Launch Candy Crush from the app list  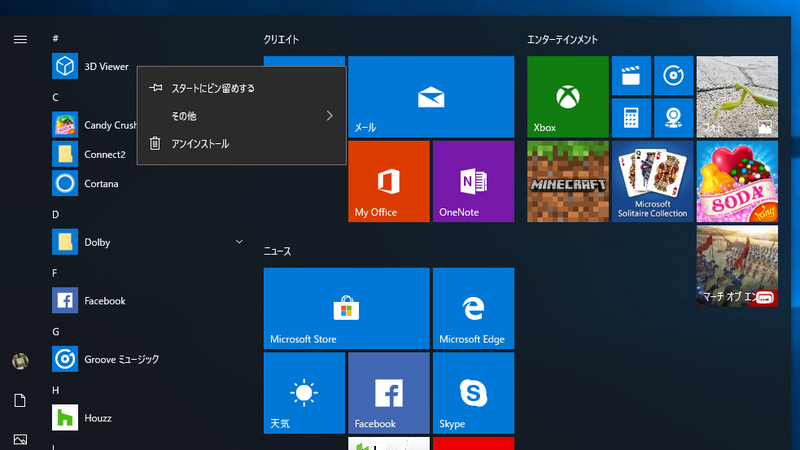tap(94, 124)
